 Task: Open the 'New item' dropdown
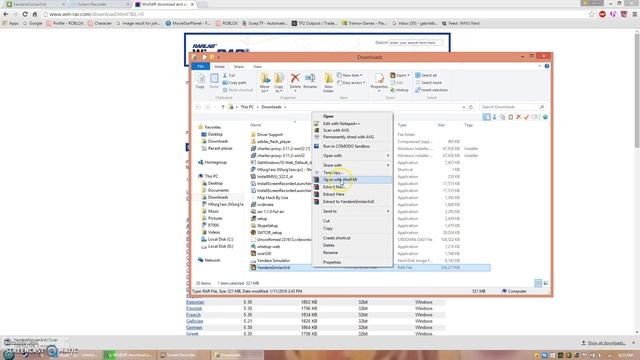click(350, 76)
